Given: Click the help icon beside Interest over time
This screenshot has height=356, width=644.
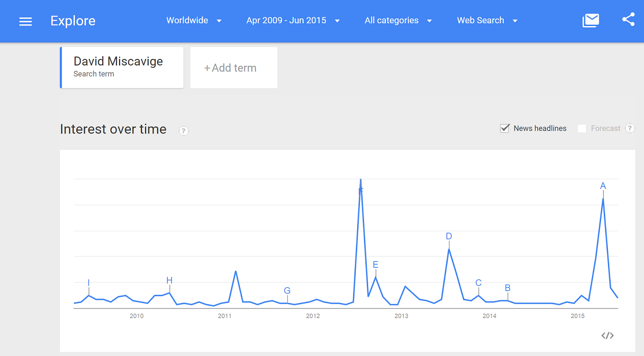Looking at the screenshot, I should pyautogui.click(x=184, y=131).
